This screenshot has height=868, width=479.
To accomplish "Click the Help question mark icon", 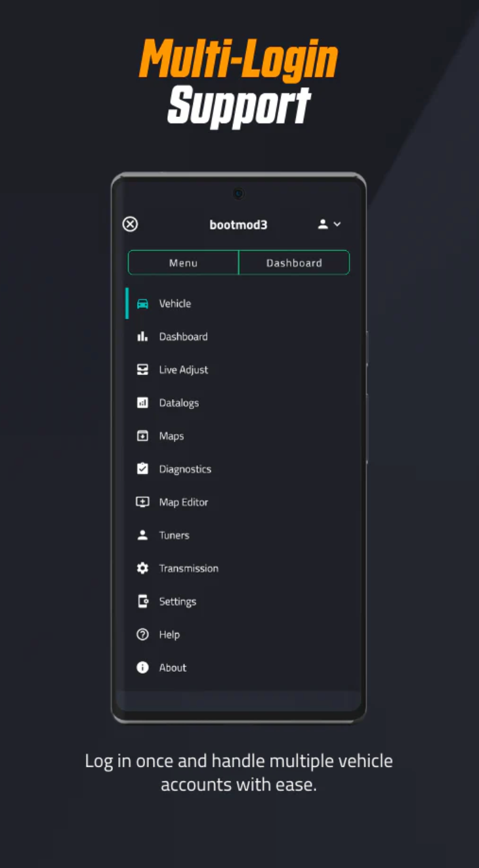I will (x=142, y=634).
